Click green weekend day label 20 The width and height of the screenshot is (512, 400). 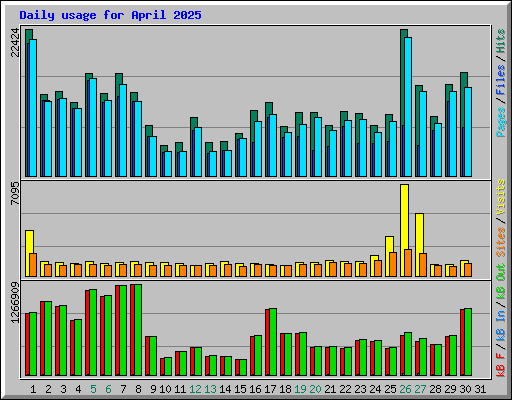point(315,389)
